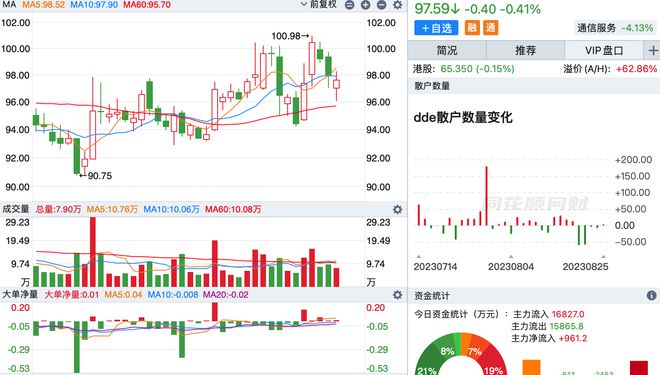Image resolution: width=660 pixels, height=375 pixels.
Task: Click the MA5:10.76万 volume label
Action: tap(112, 209)
